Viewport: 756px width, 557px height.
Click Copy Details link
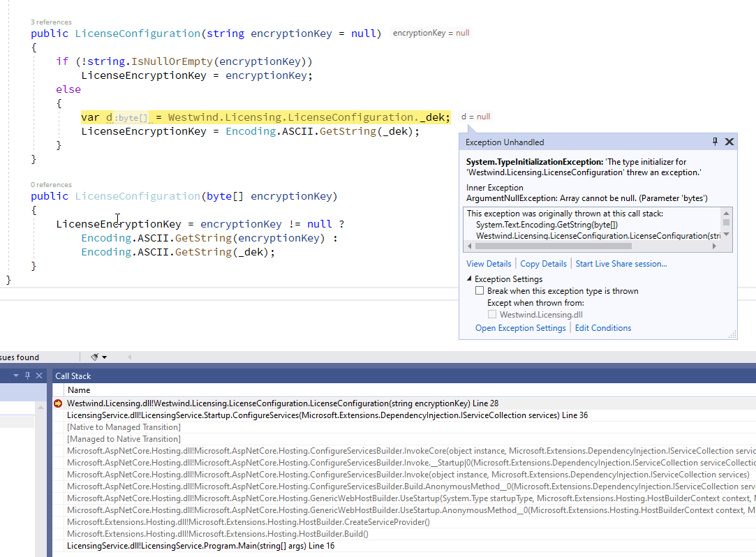543,264
